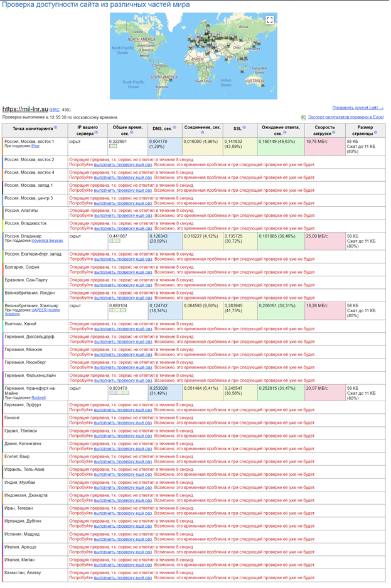Retry check link in Германия, Фалькенштайн row
The width and height of the screenshot is (391, 588).
point(123,381)
